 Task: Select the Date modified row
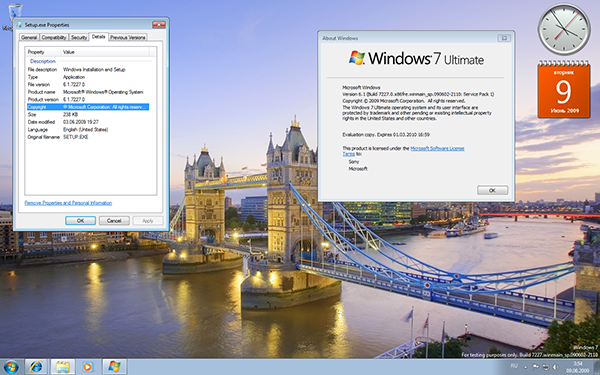(88, 122)
